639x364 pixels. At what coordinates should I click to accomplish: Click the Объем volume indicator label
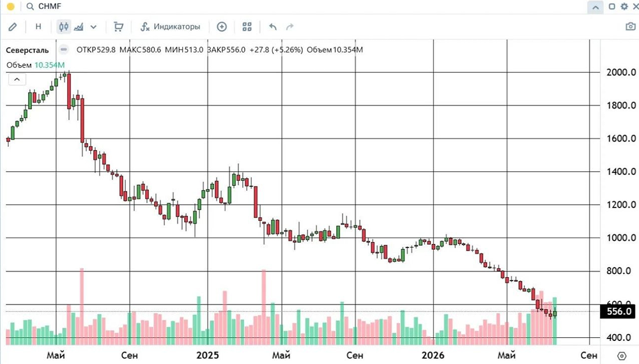(19, 65)
